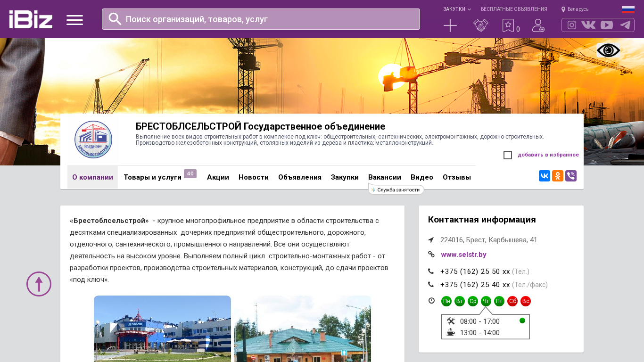Reveal phone number +375 (162) 25 50 xx
Screen dimensions: 644x362
475,271
